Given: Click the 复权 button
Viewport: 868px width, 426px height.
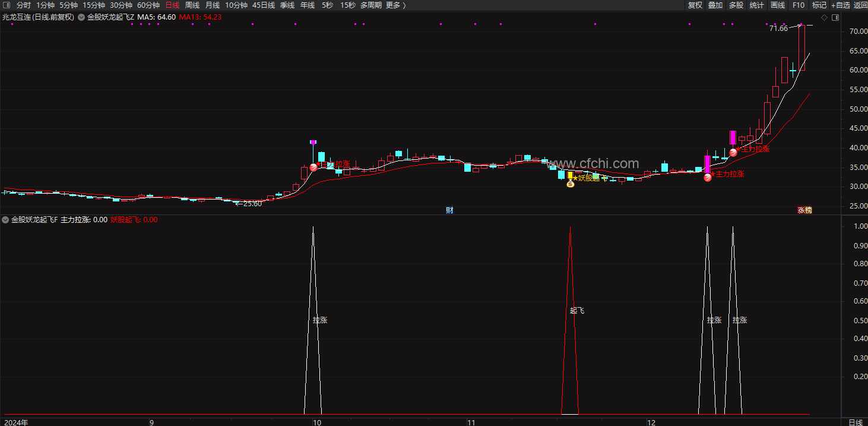Looking at the screenshot, I should [695, 5].
